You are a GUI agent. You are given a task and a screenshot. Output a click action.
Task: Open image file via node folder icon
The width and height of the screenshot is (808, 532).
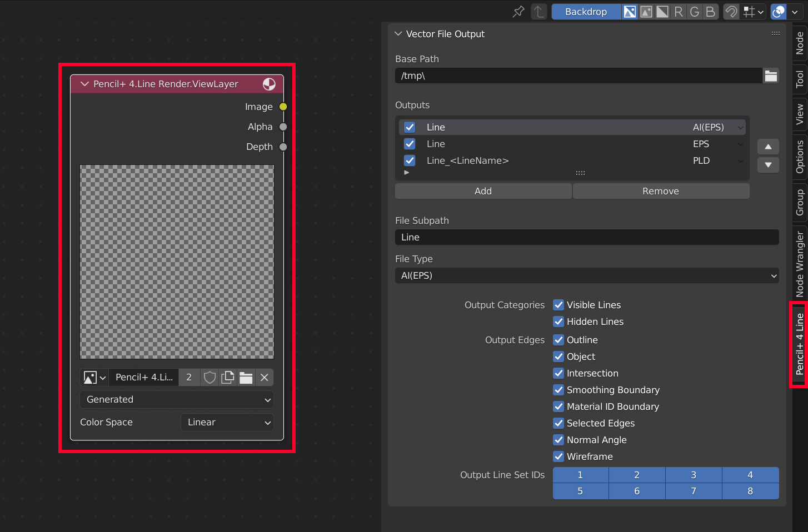[x=246, y=378]
